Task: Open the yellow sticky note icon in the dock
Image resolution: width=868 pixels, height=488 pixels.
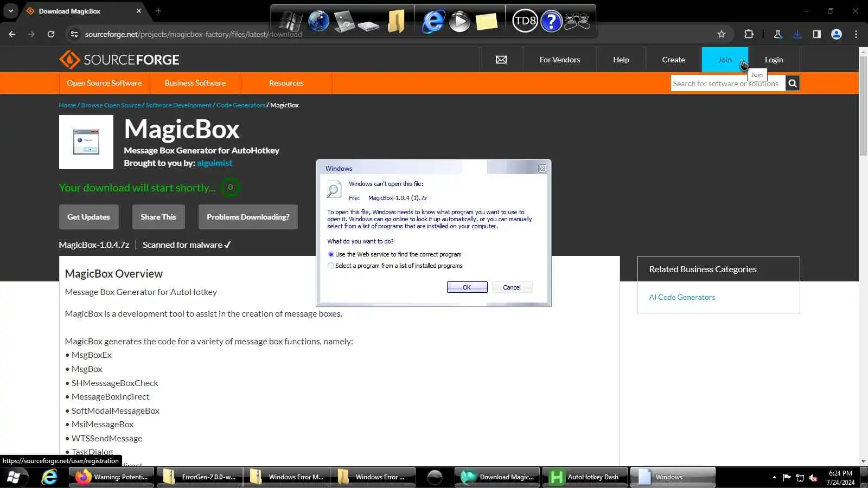Action: pos(486,22)
